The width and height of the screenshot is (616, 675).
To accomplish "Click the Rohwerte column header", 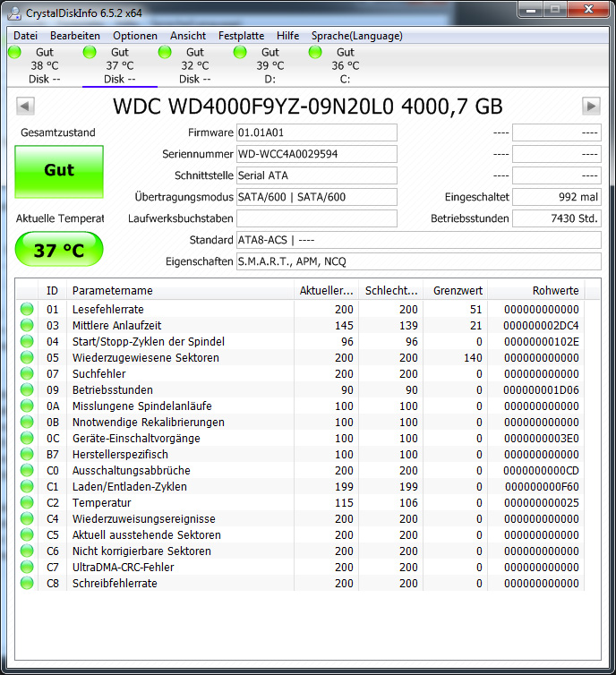I will (536, 291).
